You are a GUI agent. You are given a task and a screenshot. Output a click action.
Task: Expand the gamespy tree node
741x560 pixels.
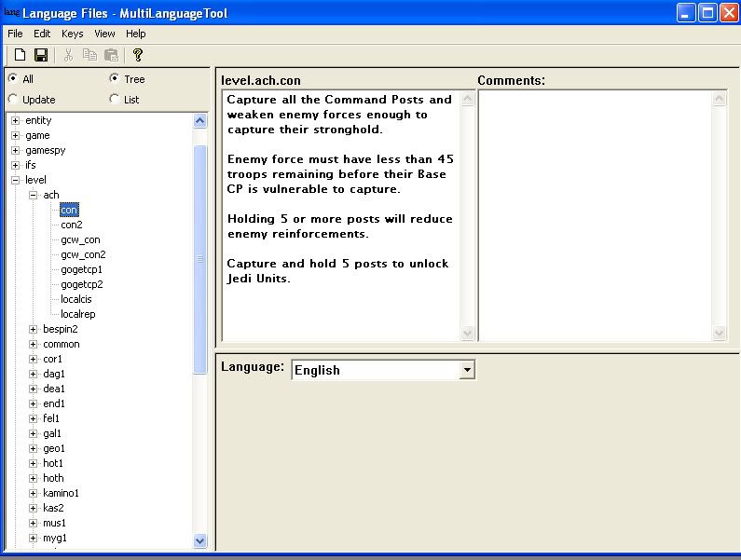click(x=16, y=150)
